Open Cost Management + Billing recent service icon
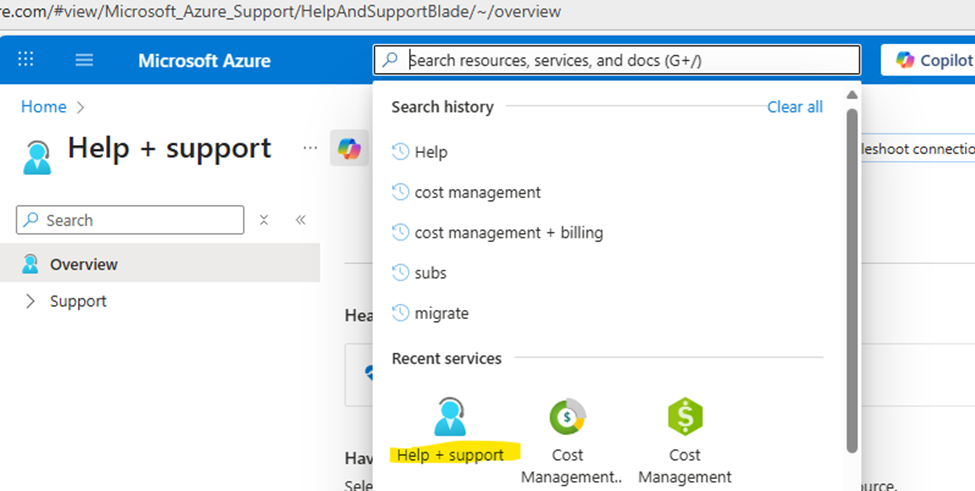The height and width of the screenshot is (491, 975). coord(568,416)
